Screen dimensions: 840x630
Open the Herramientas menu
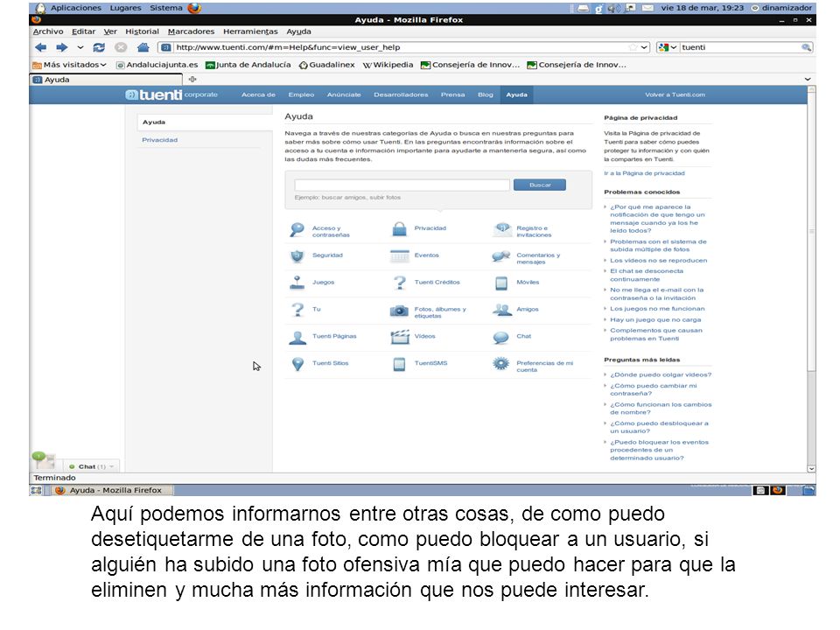click(250, 31)
